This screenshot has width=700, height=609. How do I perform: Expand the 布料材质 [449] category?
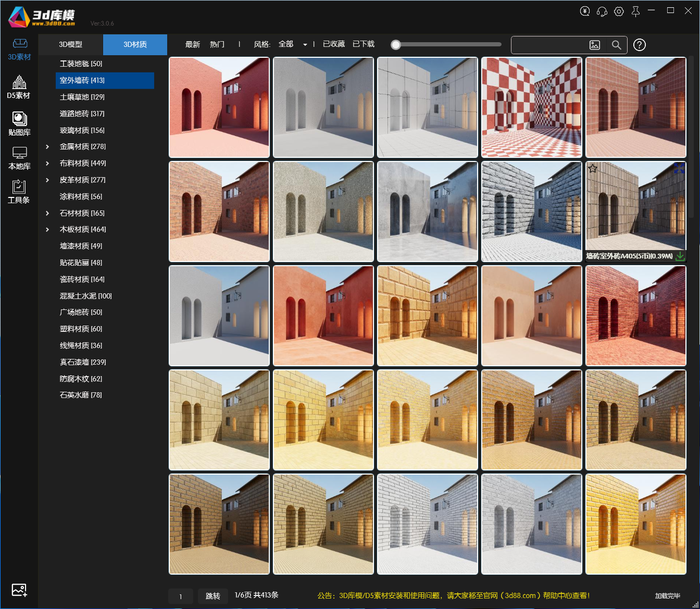point(47,164)
